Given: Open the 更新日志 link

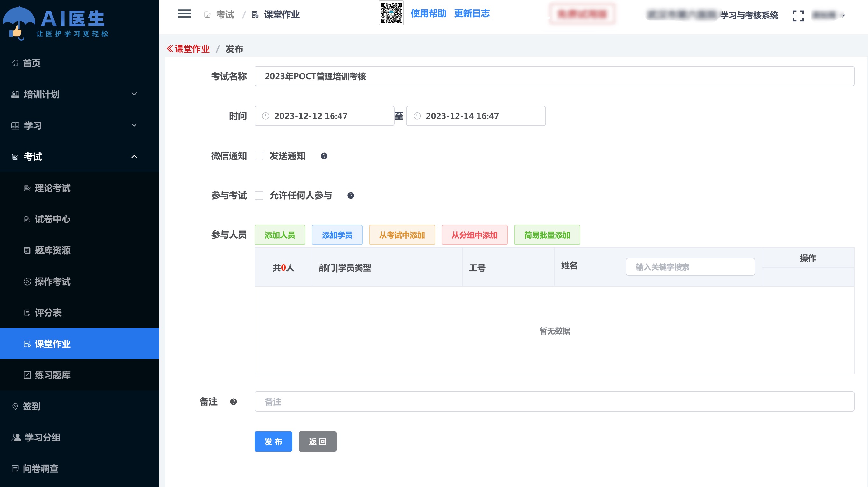Looking at the screenshot, I should pos(472,13).
